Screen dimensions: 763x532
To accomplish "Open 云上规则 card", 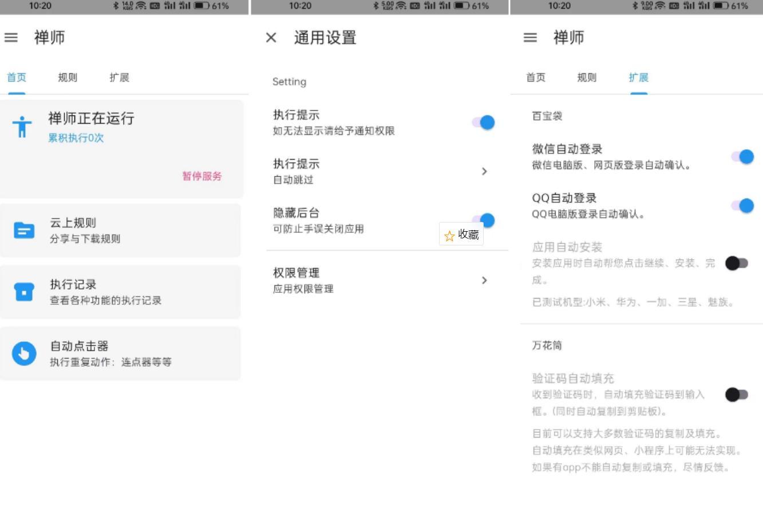I will (x=120, y=231).
